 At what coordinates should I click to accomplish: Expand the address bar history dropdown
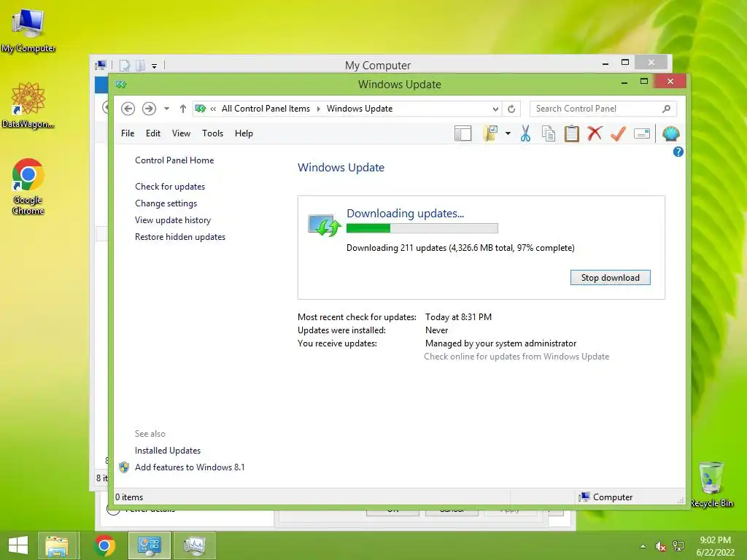(x=495, y=109)
